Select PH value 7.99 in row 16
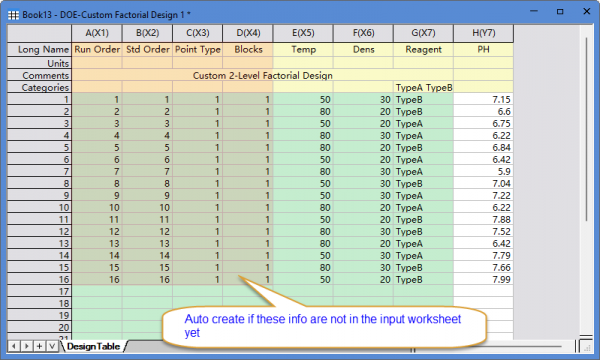Screen dimensions: 600x360 (x=483, y=279)
